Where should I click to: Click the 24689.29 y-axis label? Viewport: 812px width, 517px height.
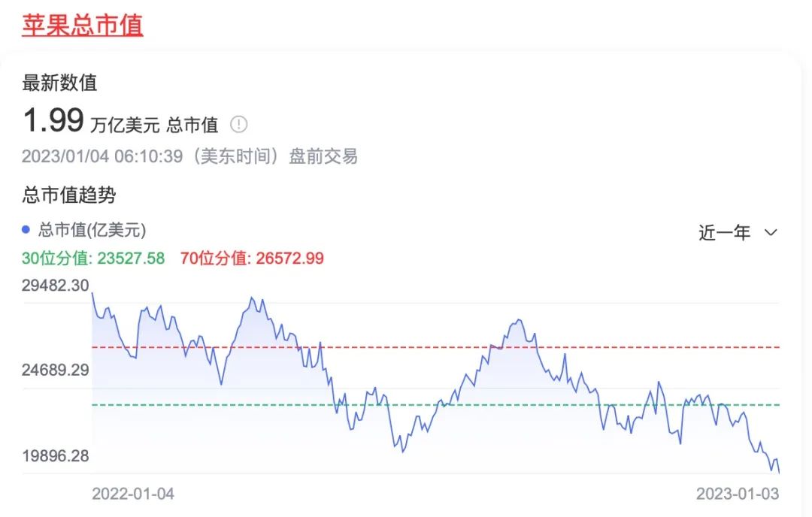pyautogui.click(x=56, y=370)
